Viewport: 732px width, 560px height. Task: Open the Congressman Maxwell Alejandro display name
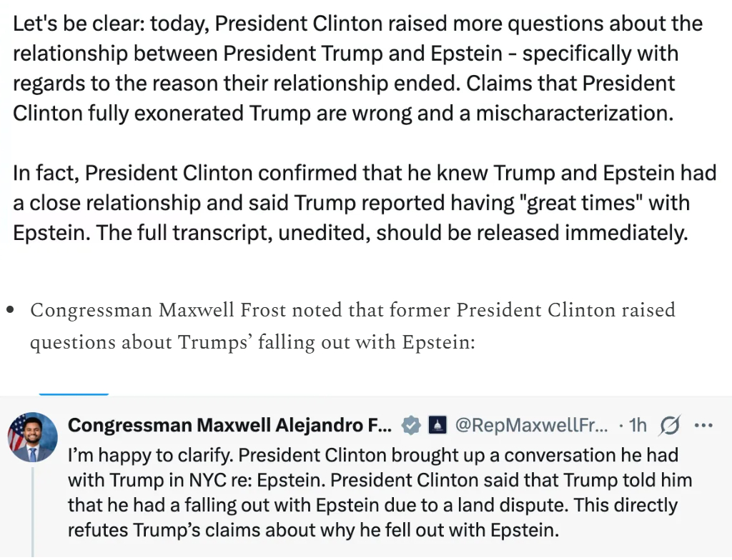tap(229, 426)
